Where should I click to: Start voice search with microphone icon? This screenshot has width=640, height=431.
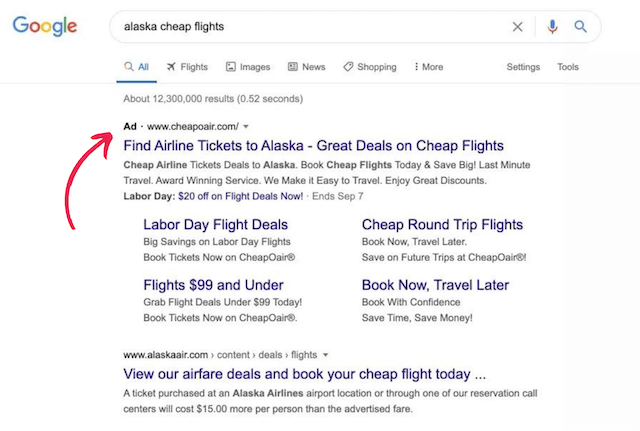click(552, 27)
